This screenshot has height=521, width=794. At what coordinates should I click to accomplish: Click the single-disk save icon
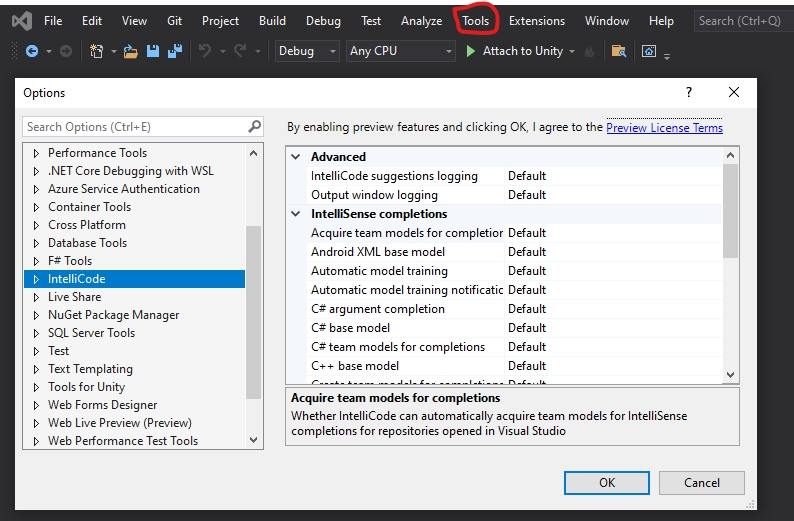[153, 51]
